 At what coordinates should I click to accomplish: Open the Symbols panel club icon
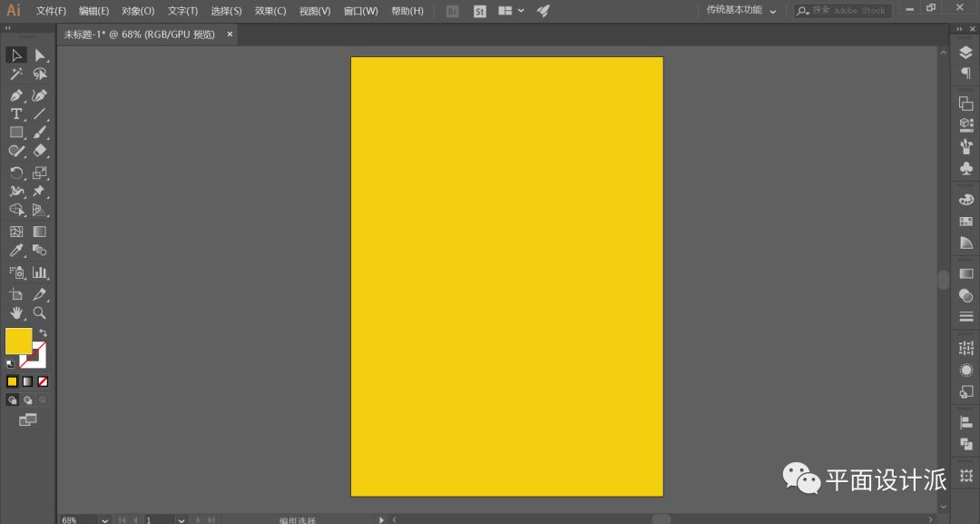point(965,169)
